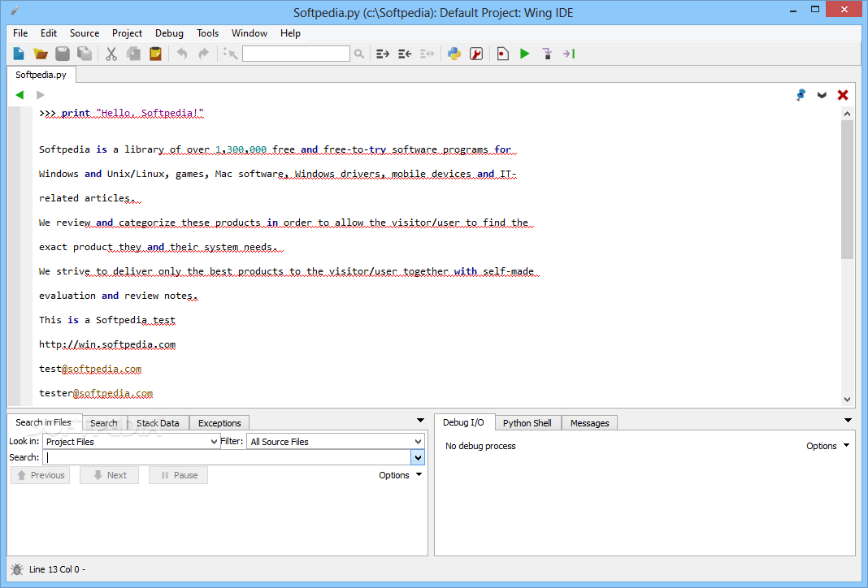Go back with the green left arrow
Image resolution: width=868 pixels, height=588 pixels.
(20, 94)
